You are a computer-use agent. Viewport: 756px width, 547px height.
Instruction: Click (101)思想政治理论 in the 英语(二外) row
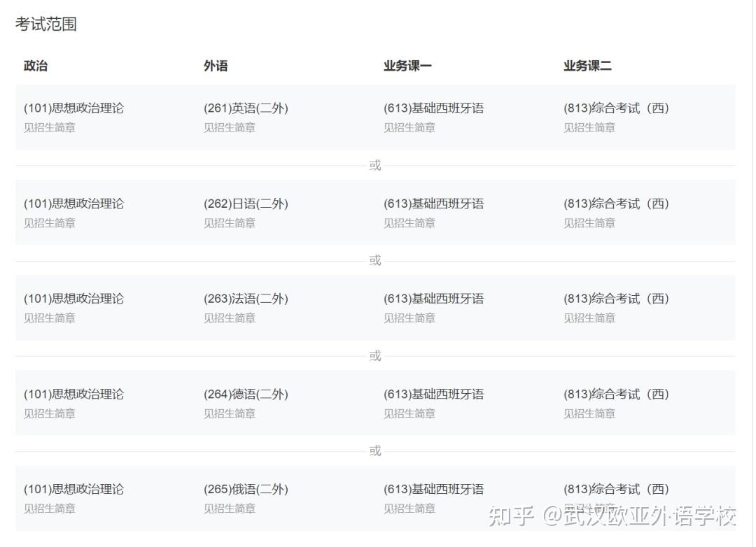(x=73, y=108)
